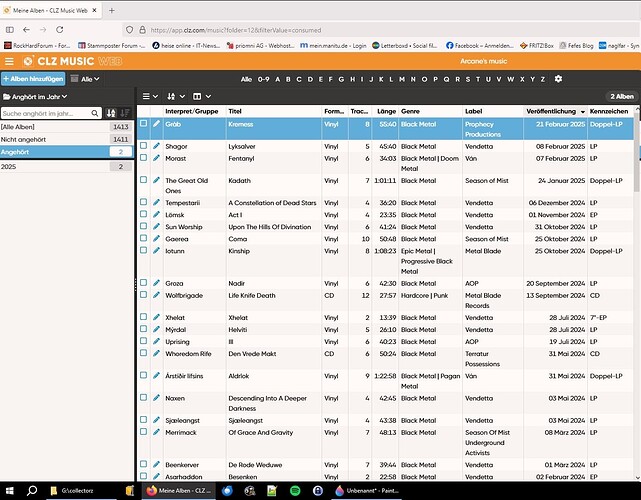The image size is (641, 500).
Task: Filter albums by letter M
Action: pyautogui.click(x=402, y=79)
